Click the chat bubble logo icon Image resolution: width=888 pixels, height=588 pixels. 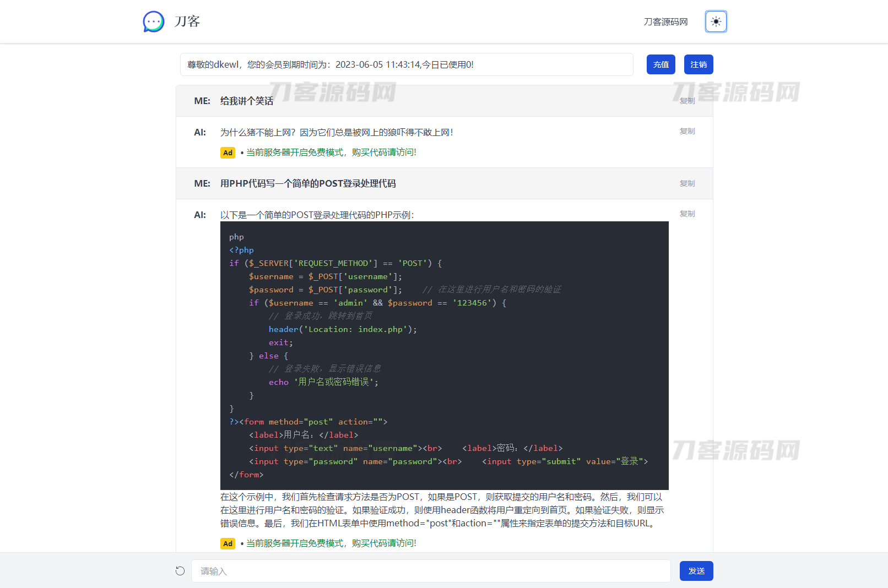click(154, 21)
